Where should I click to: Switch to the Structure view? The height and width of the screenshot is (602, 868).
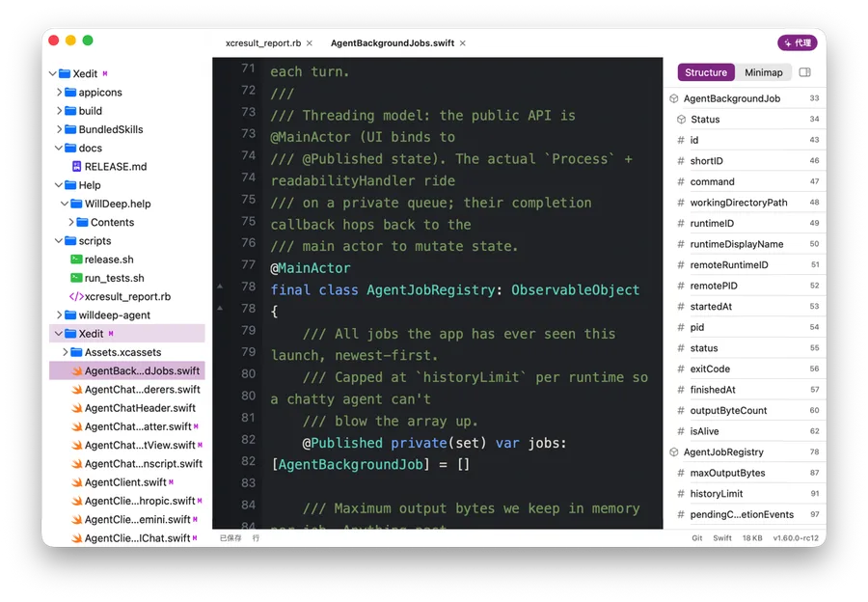coord(706,72)
